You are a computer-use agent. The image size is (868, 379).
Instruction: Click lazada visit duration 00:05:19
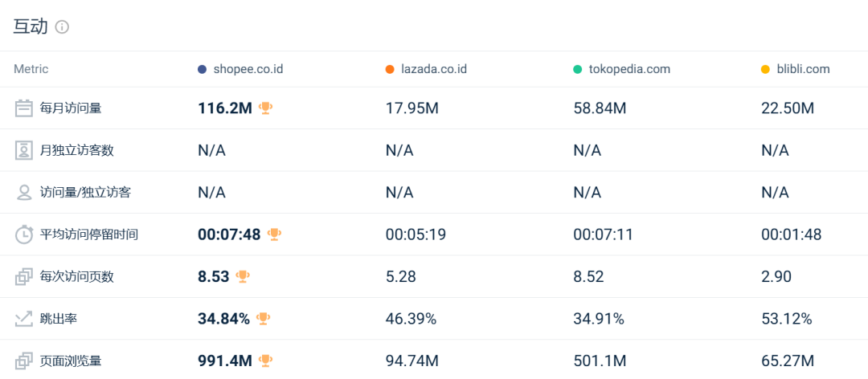click(x=416, y=234)
